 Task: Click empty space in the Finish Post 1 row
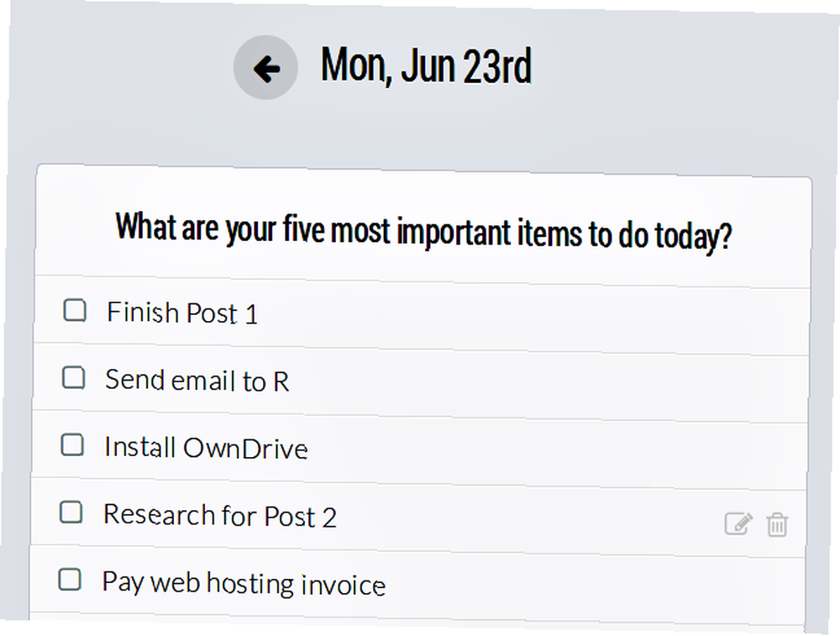pos(530,318)
